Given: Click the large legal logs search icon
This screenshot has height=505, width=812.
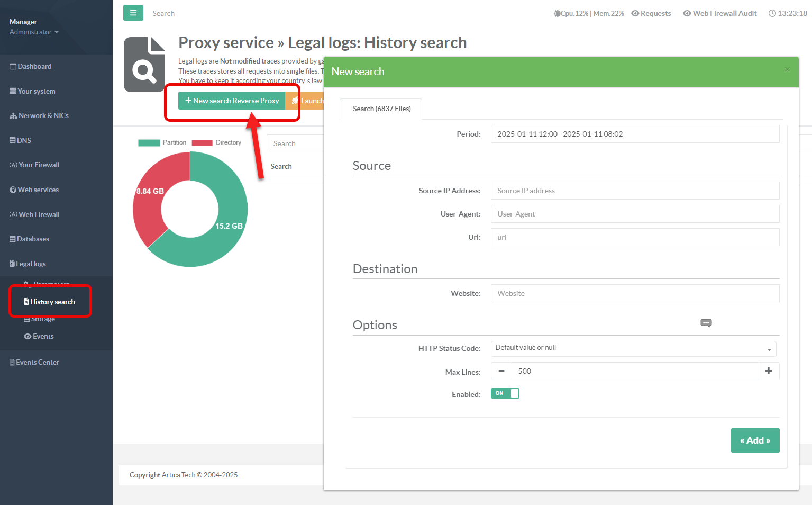Looking at the screenshot, I should [144, 65].
